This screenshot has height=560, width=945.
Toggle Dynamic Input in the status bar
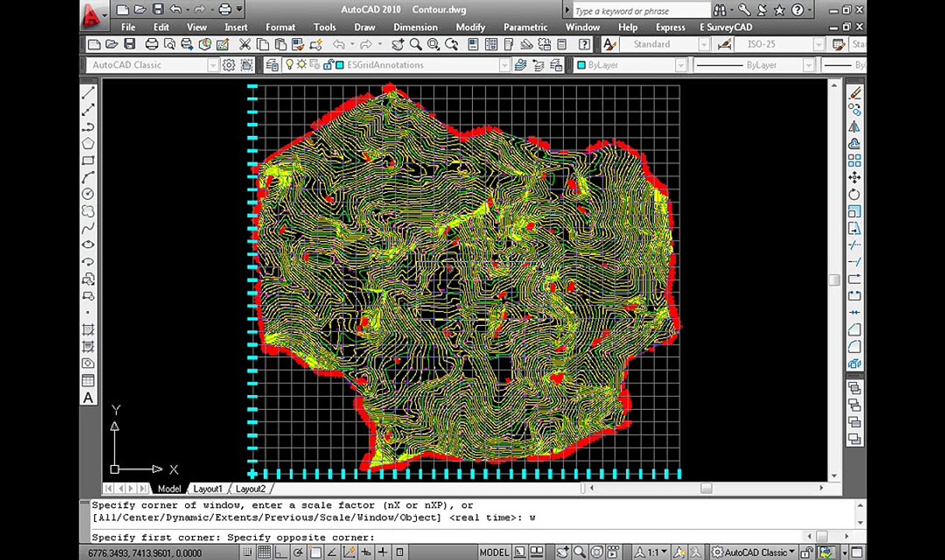coord(366,552)
